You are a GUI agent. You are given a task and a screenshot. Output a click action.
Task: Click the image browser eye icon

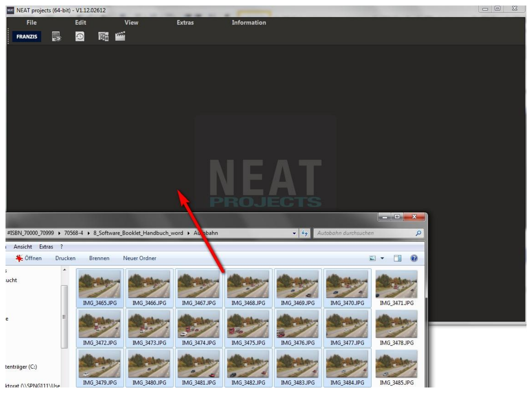(x=57, y=37)
